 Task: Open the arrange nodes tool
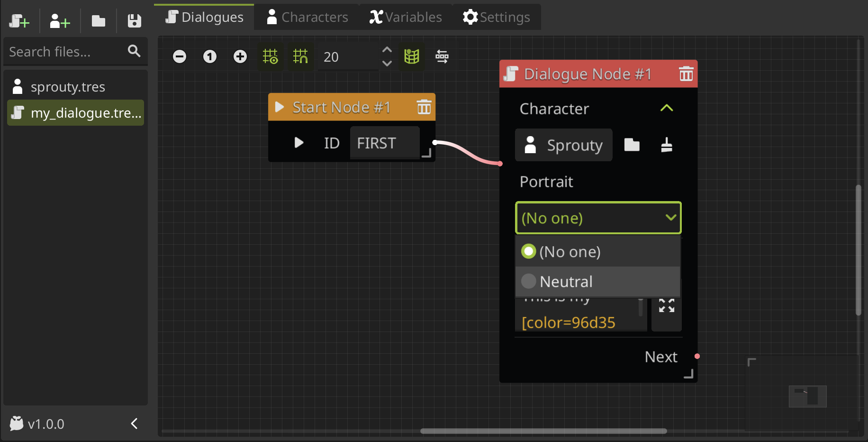point(442,56)
